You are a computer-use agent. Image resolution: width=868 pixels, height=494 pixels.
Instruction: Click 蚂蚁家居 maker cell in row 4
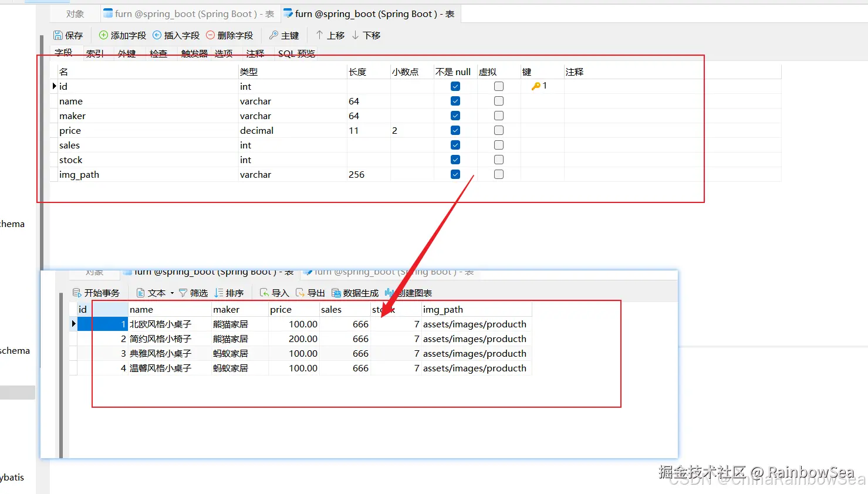point(240,368)
